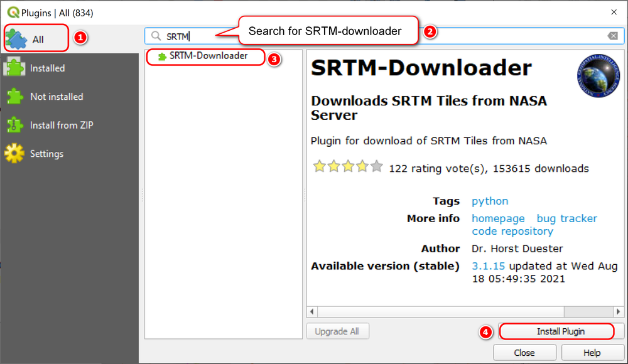Close the window with the title bar X

click(614, 12)
